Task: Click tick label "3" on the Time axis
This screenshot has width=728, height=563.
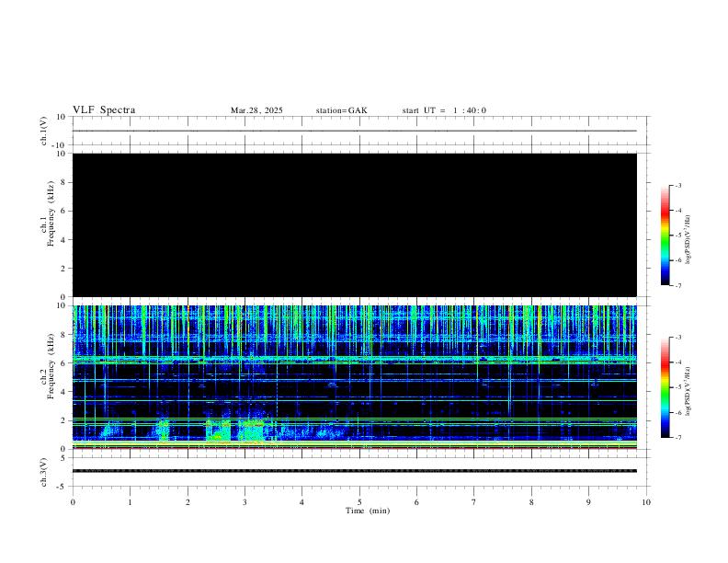Action: point(245,502)
